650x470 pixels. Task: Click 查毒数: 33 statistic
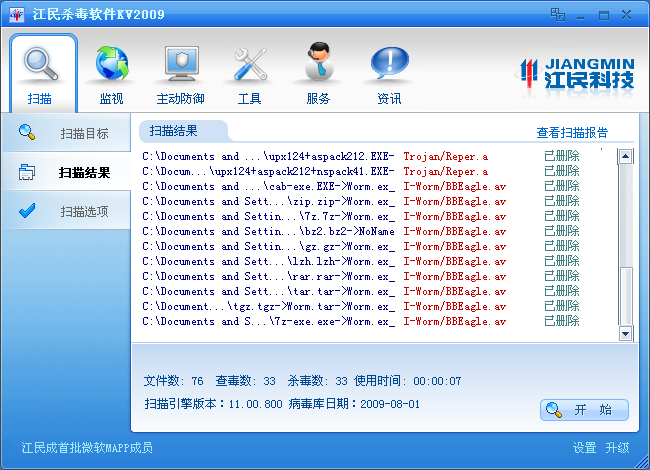[x=245, y=380]
